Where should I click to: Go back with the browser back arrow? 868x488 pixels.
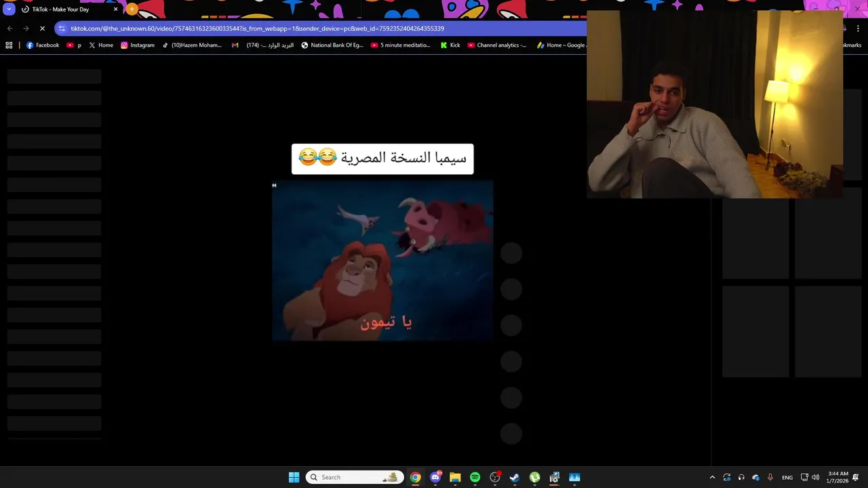click(9, 28)
